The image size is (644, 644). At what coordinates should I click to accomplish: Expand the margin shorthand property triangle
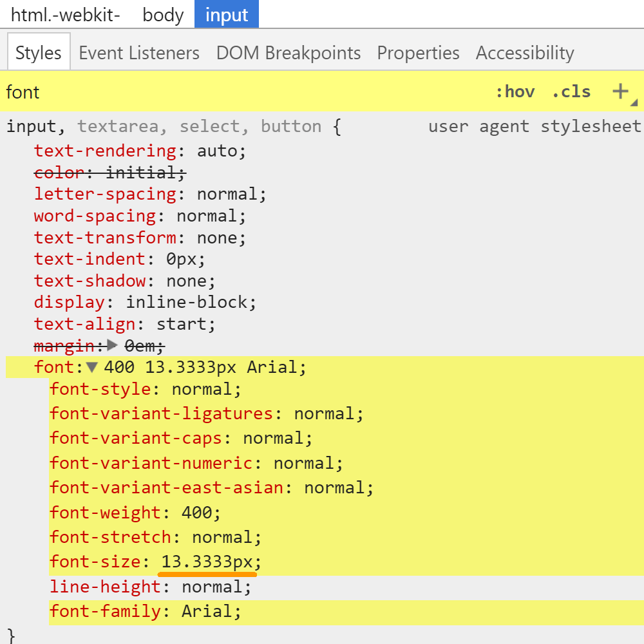click(x=112, y=346)
